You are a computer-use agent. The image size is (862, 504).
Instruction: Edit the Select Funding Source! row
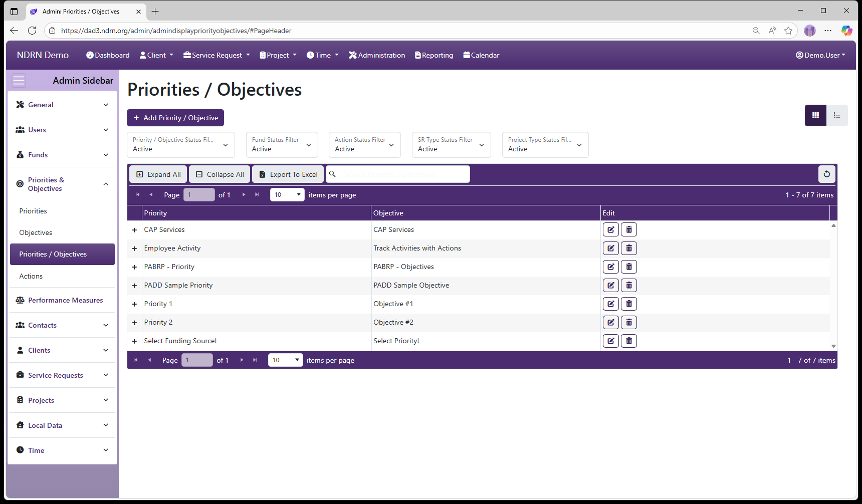click(610, 341)
